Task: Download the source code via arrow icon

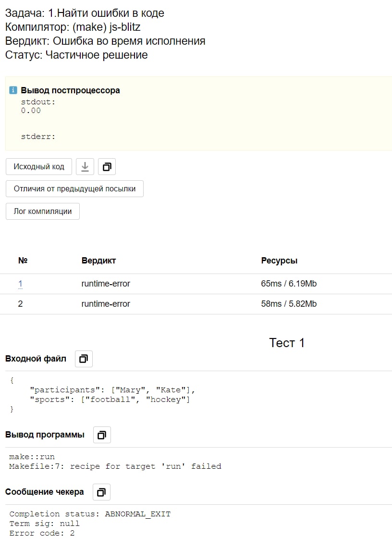Action: tap(85, 167)
